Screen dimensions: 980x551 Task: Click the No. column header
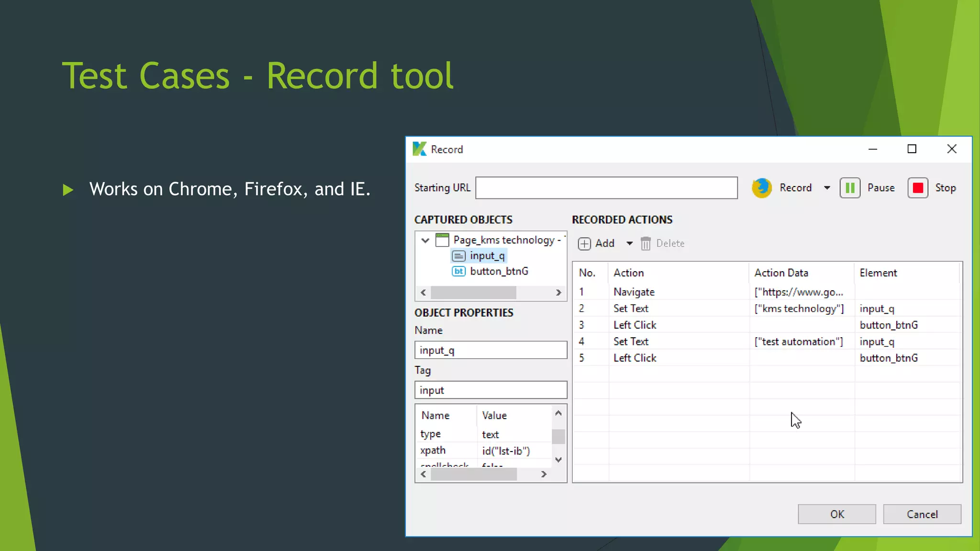(587, 273)
